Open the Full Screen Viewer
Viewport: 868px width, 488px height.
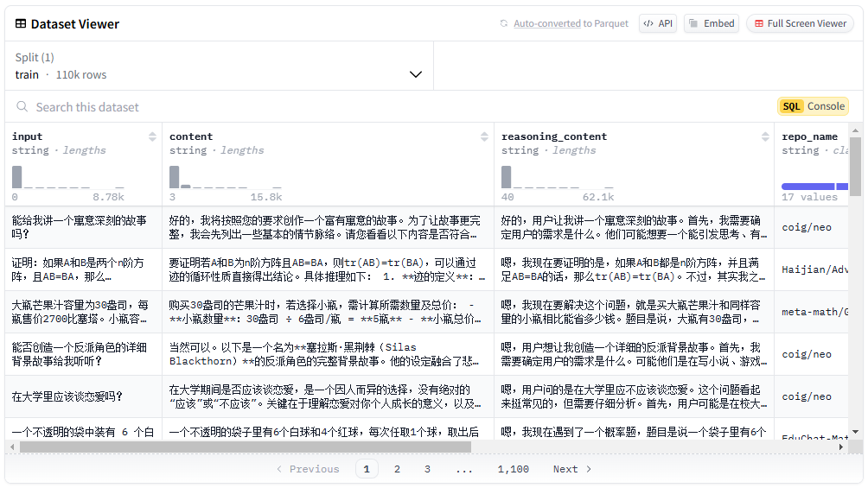[801, 24]
